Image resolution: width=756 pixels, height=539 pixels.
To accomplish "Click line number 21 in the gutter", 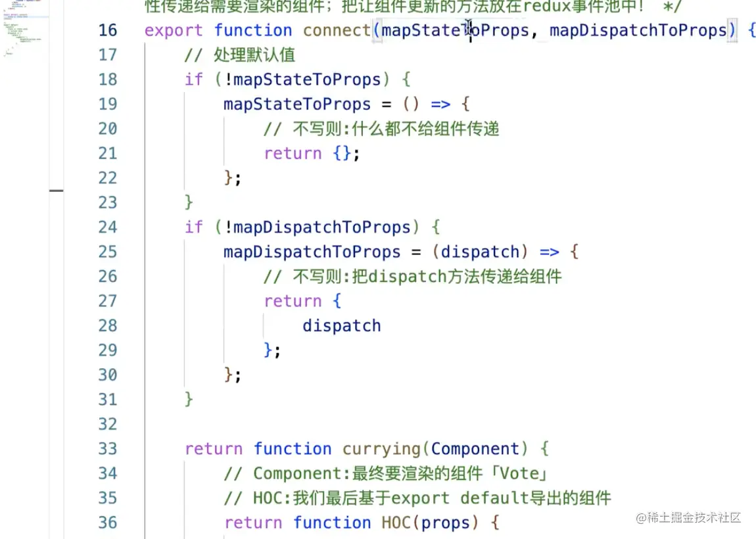I will 108,153.
